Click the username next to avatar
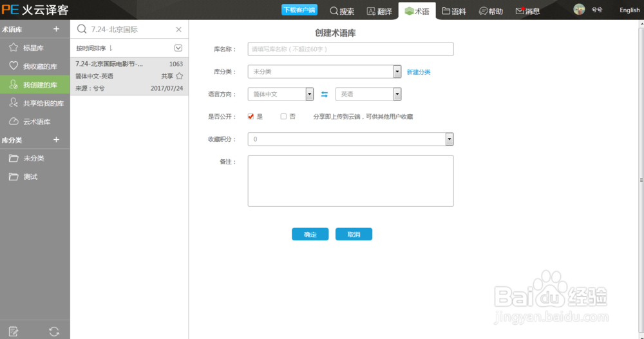644x339 pixels. pos(597,10)
